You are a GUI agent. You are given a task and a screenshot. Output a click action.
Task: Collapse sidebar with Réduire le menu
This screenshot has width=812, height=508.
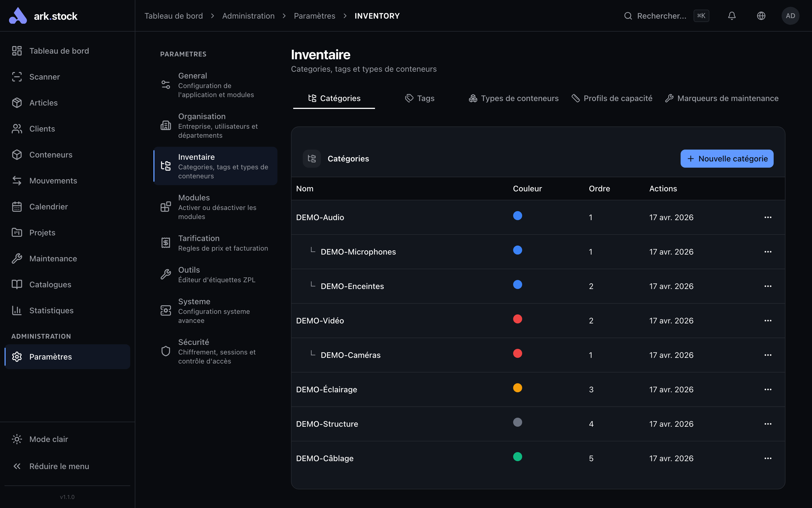tap(67, 466)
